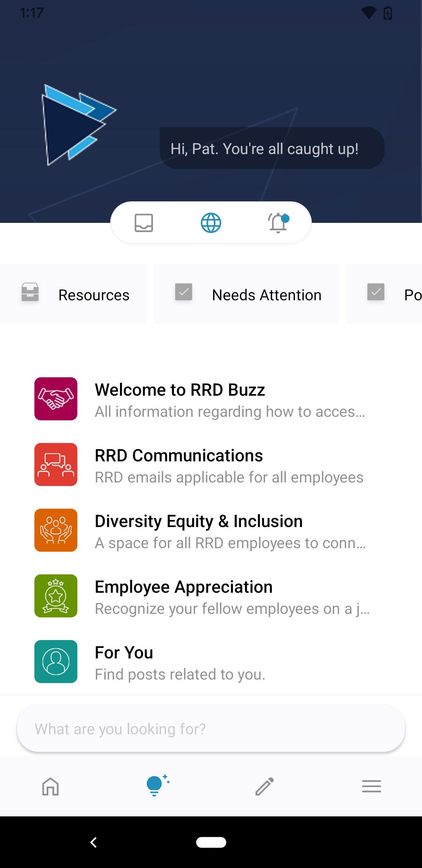
Task: Tap 'RRD emails applicable for all employees' text
Action: tap(229, 478)
